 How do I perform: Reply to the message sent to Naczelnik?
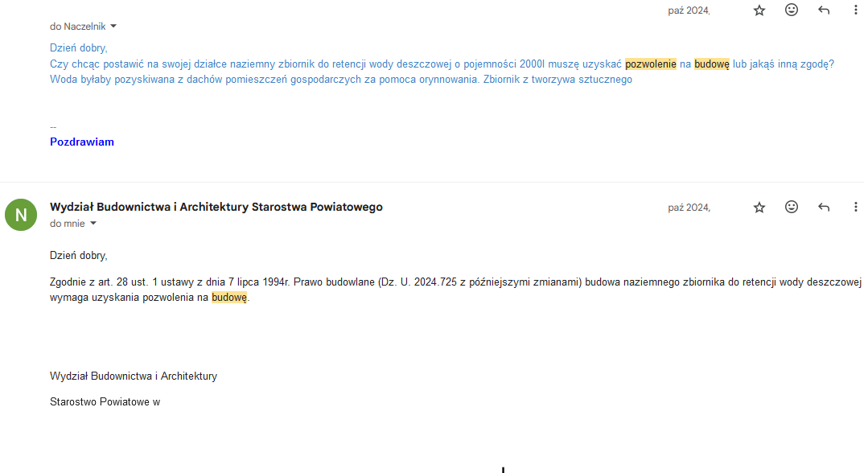tap(824, 10)
